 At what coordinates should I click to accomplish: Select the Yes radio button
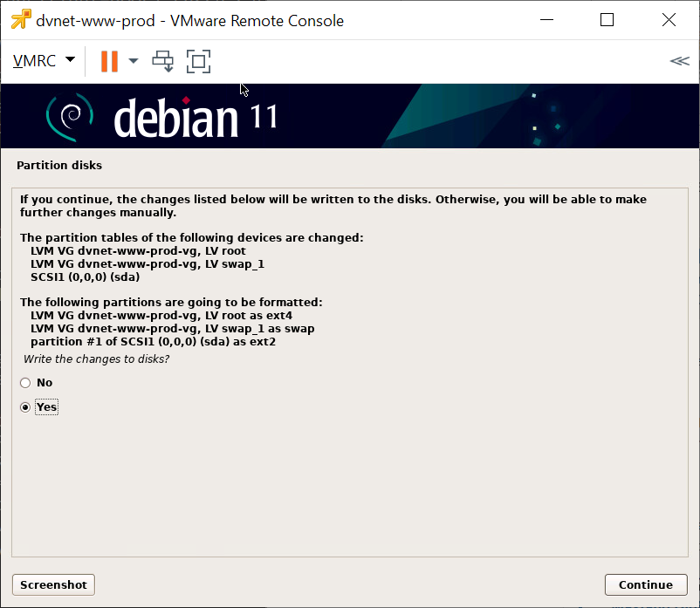click(x=25, y=407)
